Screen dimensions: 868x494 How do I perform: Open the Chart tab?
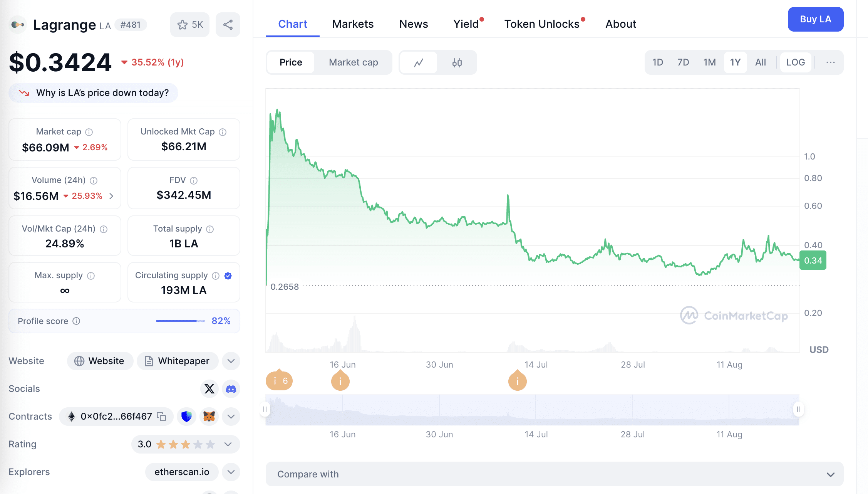pyautogui.click(x=293, y=24)
